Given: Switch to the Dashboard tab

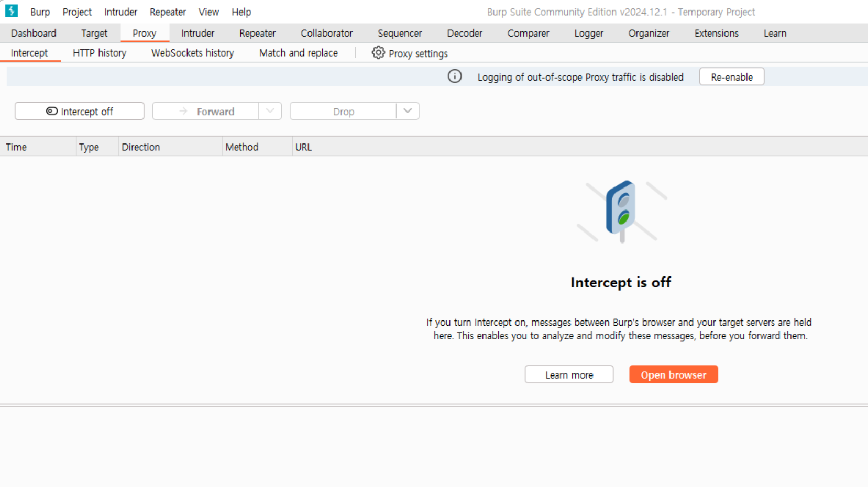Looking at the screenshot, I should [34, 33].
